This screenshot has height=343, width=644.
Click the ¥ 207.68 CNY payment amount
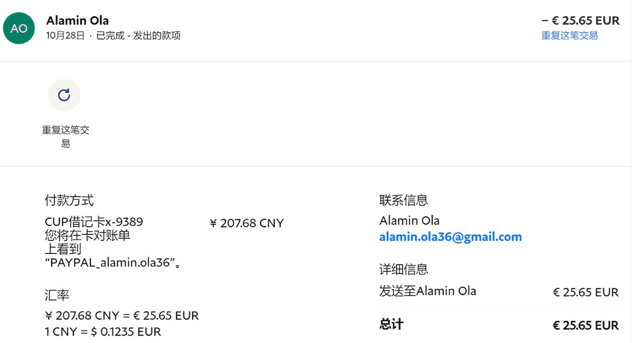[x=247, y=223]
